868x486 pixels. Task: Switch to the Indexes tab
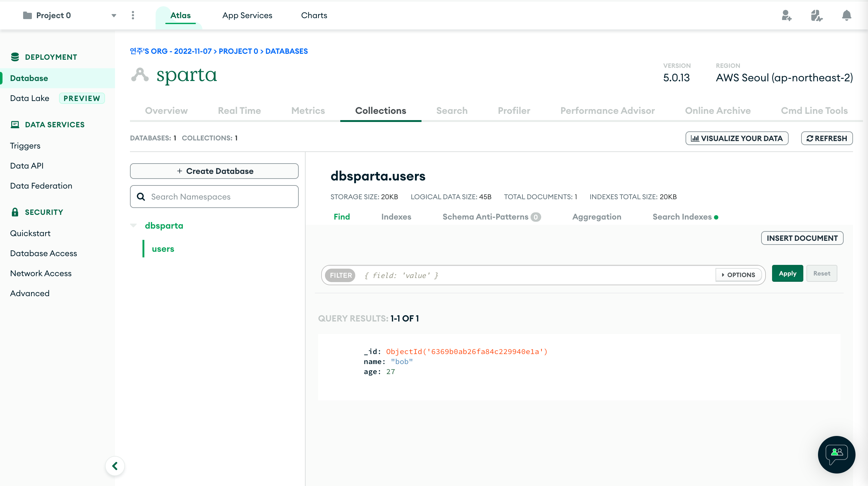(x=396, y=217)
